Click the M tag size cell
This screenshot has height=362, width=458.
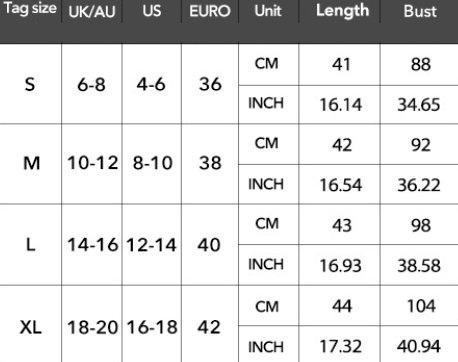click(30, 164)
